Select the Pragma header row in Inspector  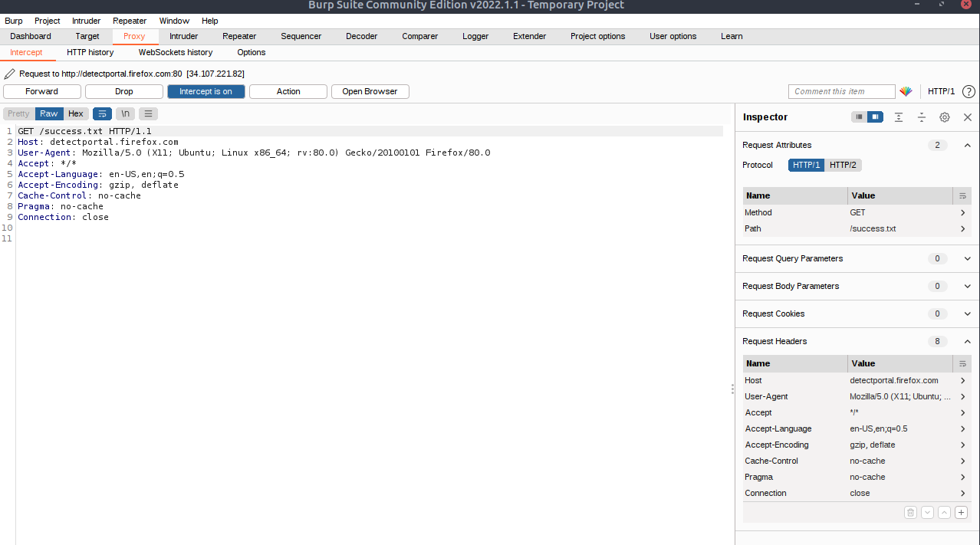tap(857, 477)
